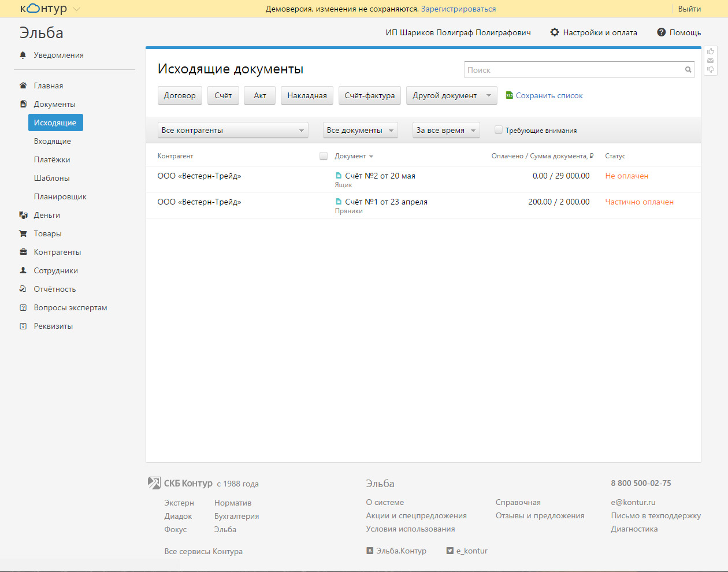Open the За все время period dropdown

click(445, 130)
